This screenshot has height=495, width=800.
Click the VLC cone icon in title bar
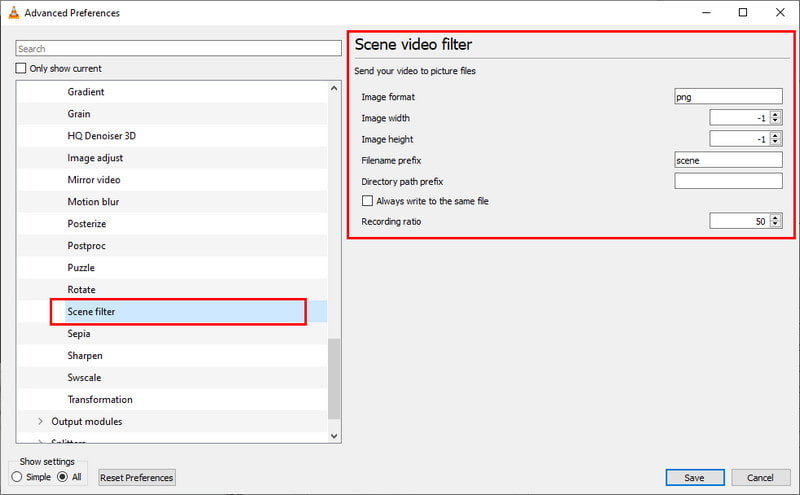pos(11,13)
